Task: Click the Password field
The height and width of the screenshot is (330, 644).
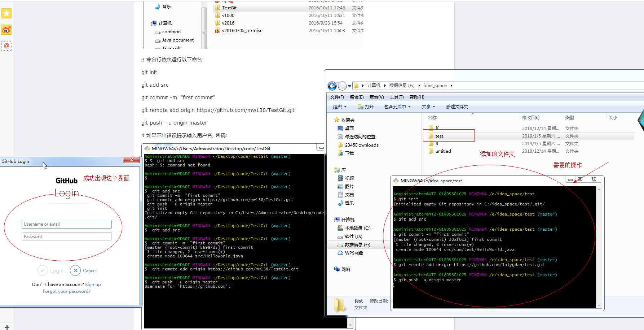Action: [67, 236]
